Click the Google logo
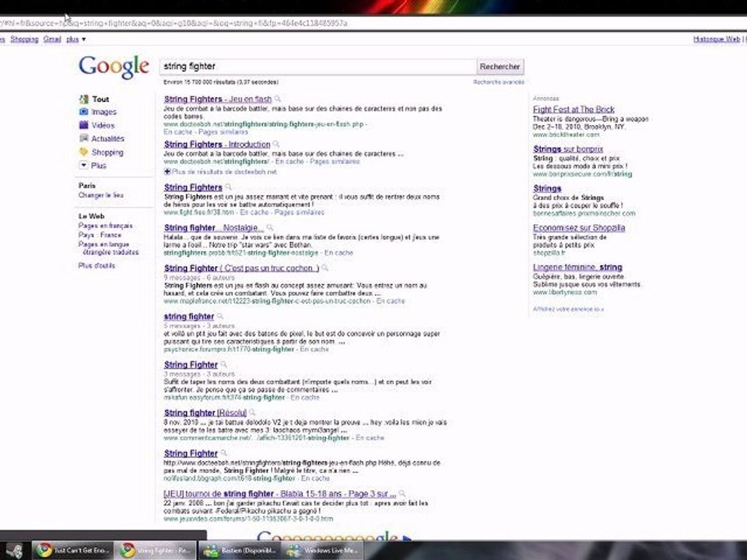This screenshot has width=747, height=560. point(114,67)
